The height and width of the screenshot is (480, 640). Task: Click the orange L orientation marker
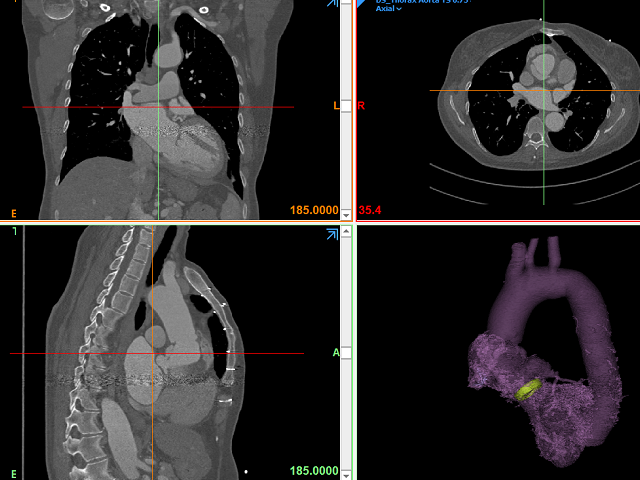pos(336,106)
